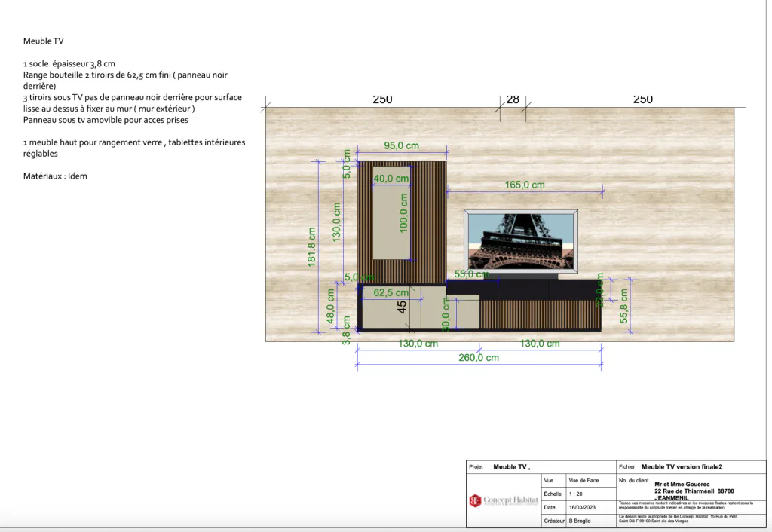Click the "Projet" label in title block
The height and width of the screenshot is (532, 772).
coord(476,466)
